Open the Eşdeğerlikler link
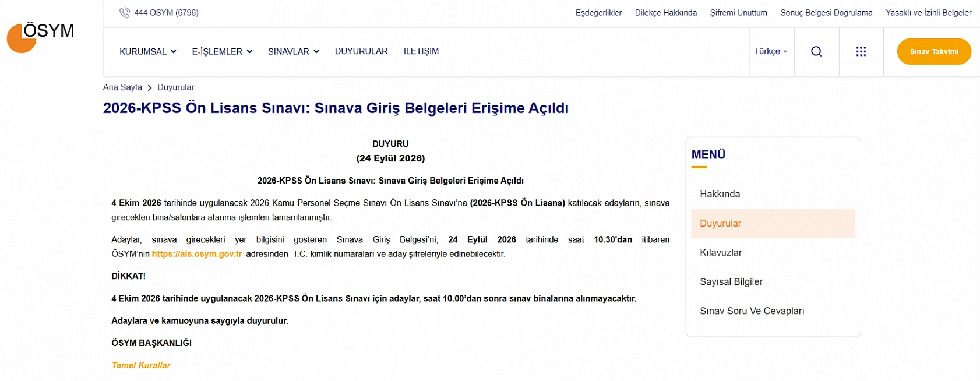 [598, 13]
